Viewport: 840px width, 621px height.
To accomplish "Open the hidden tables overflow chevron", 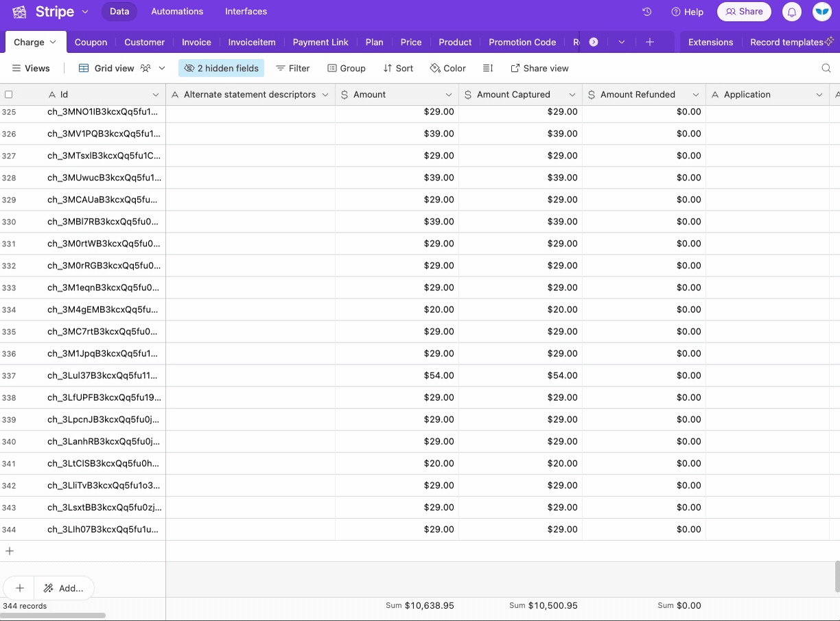I will tap(621, 42).
